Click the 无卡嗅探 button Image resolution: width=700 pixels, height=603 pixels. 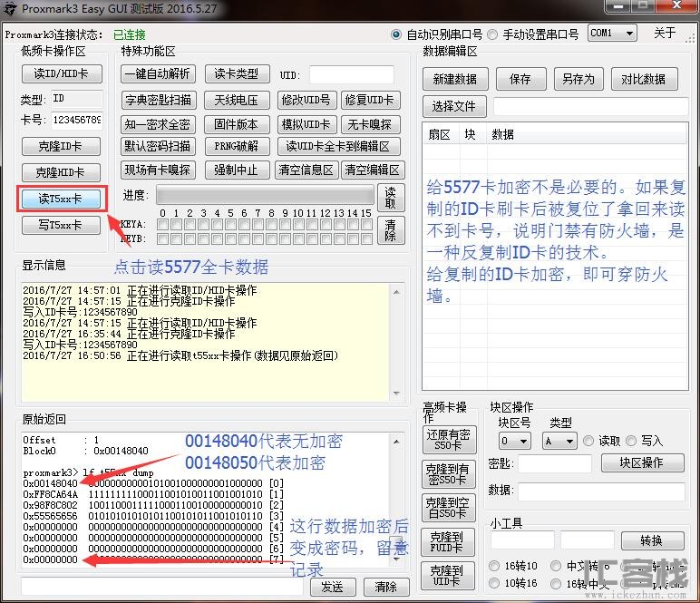pyautogui.click(x=370, y=124)
